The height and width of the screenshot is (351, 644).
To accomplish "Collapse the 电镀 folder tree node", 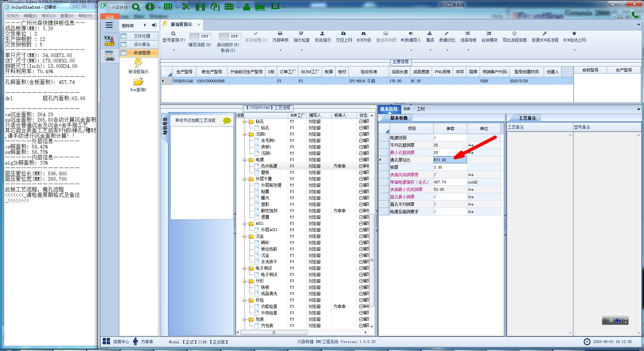I will pyautogui.click(x=245, y=160).
